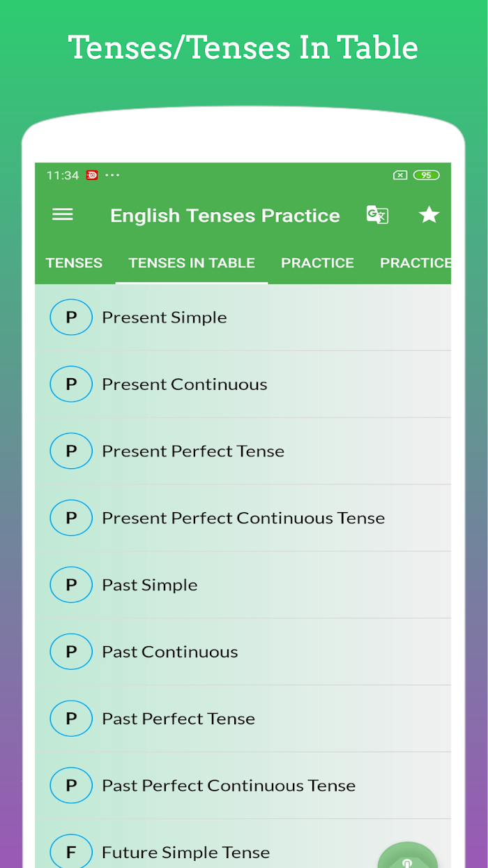
Task: Tap the notification icon next to clock
Action: [92, 175]
